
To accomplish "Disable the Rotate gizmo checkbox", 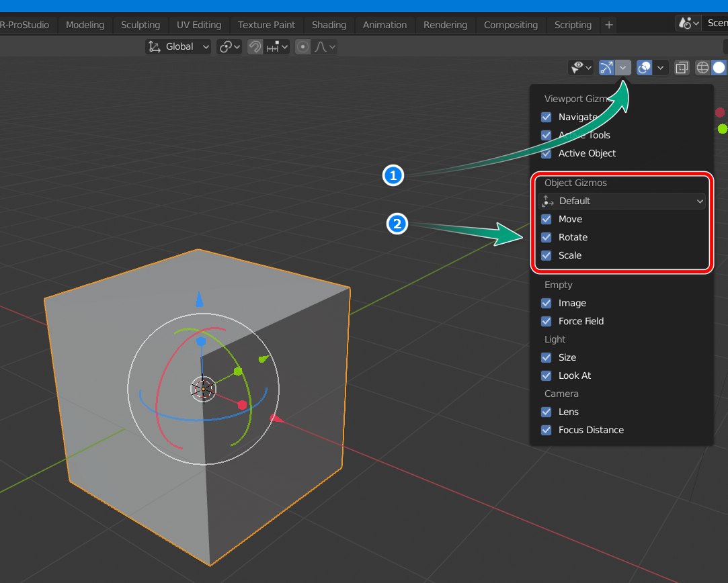I will click(546, 237).
